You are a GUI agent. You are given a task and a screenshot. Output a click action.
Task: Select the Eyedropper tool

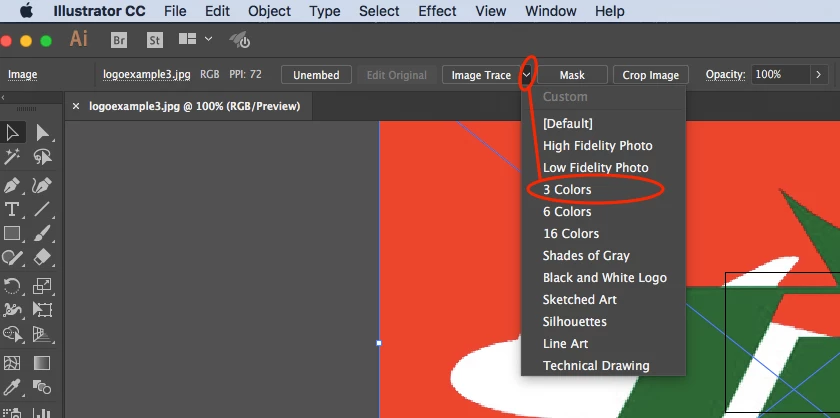point(12,386)
